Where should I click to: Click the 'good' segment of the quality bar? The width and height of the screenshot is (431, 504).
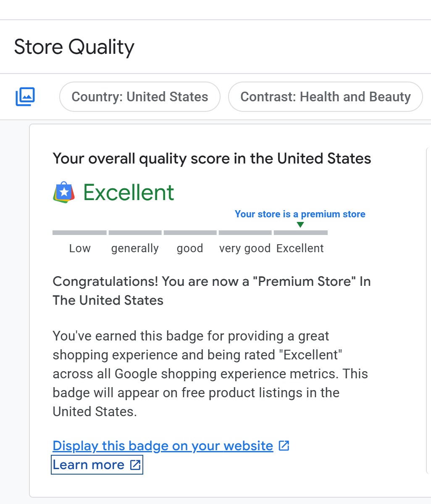190,232
